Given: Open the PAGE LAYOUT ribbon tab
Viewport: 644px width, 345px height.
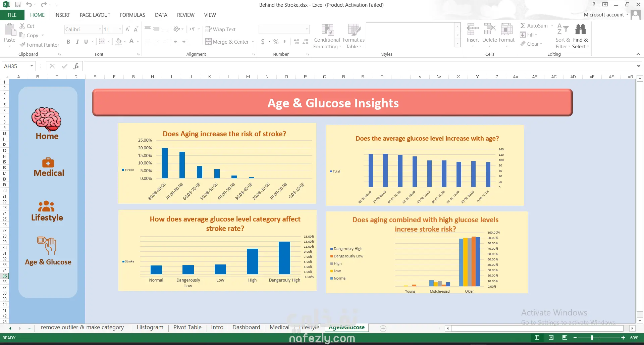Looking at the screenshot, I should click(95, 15).
